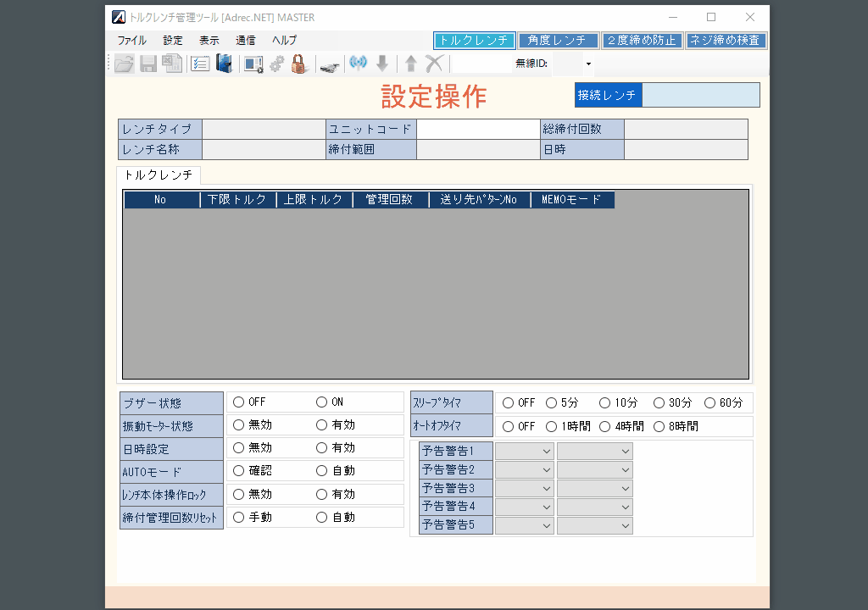Set レンチ本体操作ロック to 有効
Viewport: 868px width, 610px height.
tap(321, 494)
